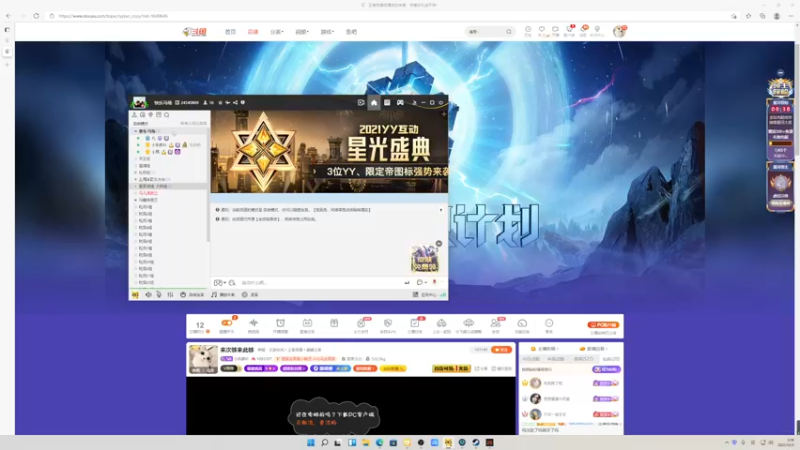
Task: Click the magnifier icon in Douyu search box
Action: tap(509, 32)
